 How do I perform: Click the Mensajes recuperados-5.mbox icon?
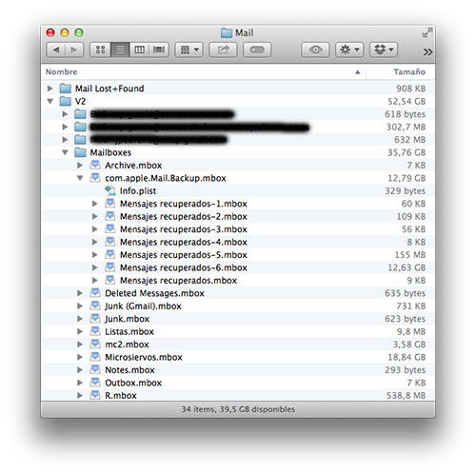[x=110, y=254]
